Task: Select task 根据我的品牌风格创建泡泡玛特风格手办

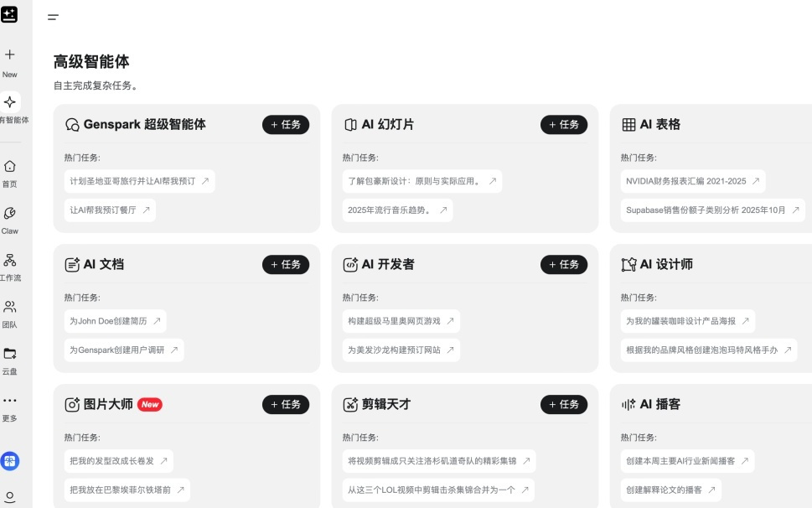Action: click(x=709, y=350)
